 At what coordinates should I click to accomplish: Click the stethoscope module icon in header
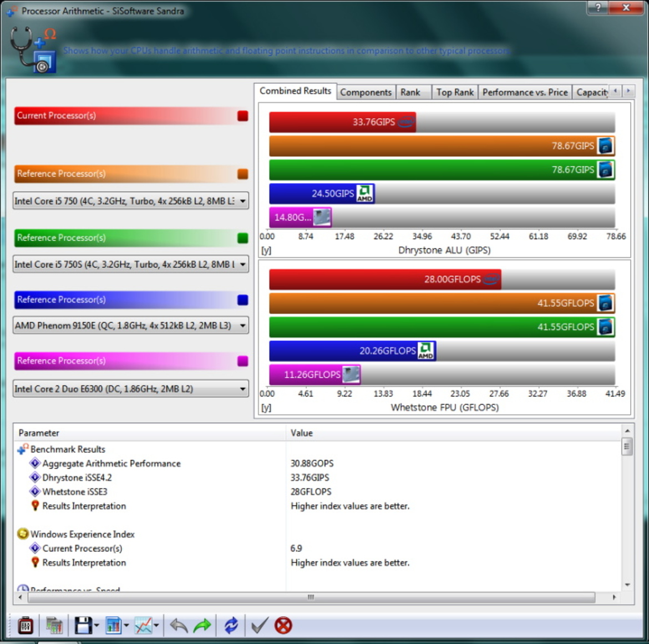click(x=33, y=50)
